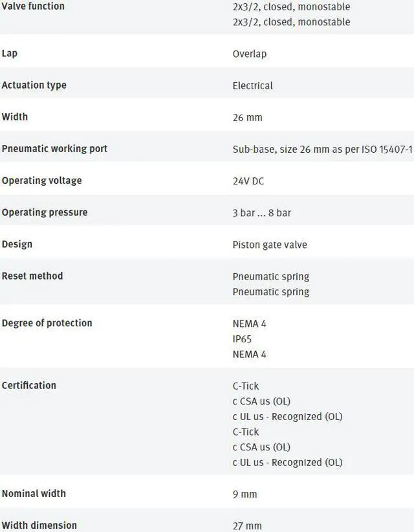Click the "Electrical" actuation value
The width and height of the screenshot is (414, 532).
[252, 85]
